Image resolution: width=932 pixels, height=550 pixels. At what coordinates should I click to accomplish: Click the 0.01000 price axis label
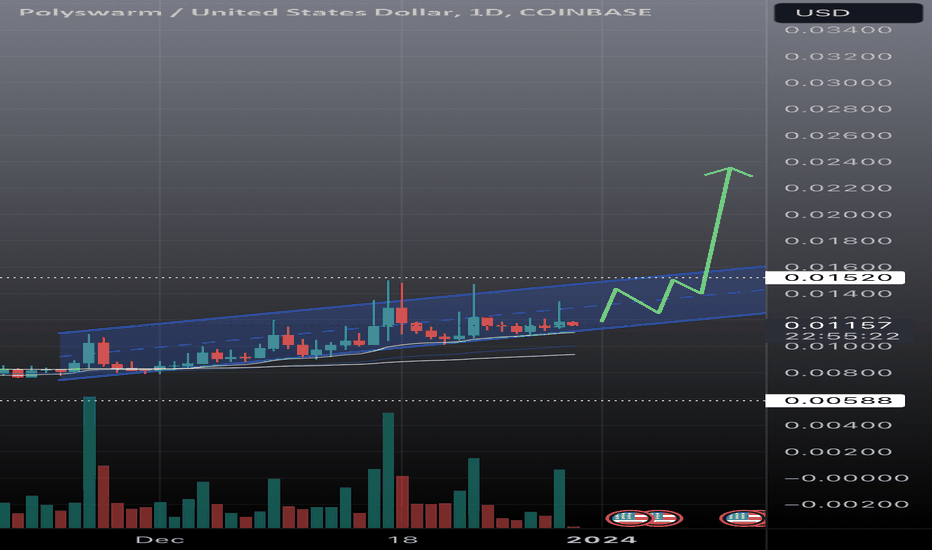tap(838, 347)
